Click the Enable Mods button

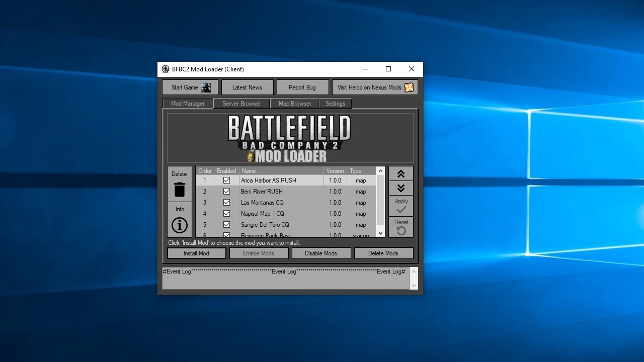pyautogui.click(x=259, y=253)
